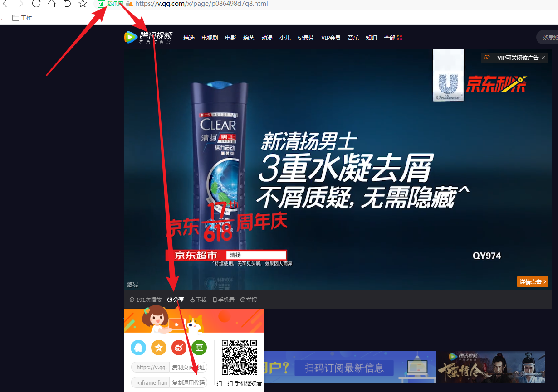Click the 京东秒杀 ad logo
The image size is (558, 392).
(497, 84)
